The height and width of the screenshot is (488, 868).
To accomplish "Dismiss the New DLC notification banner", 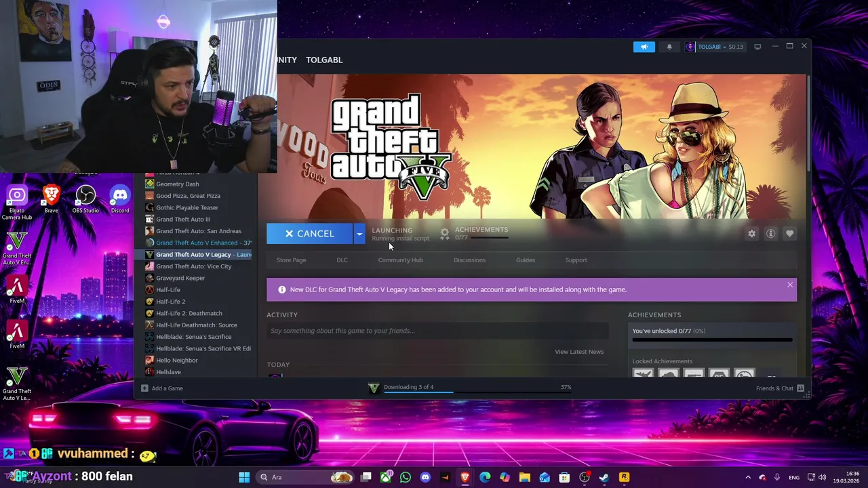I will pos(789,285).
